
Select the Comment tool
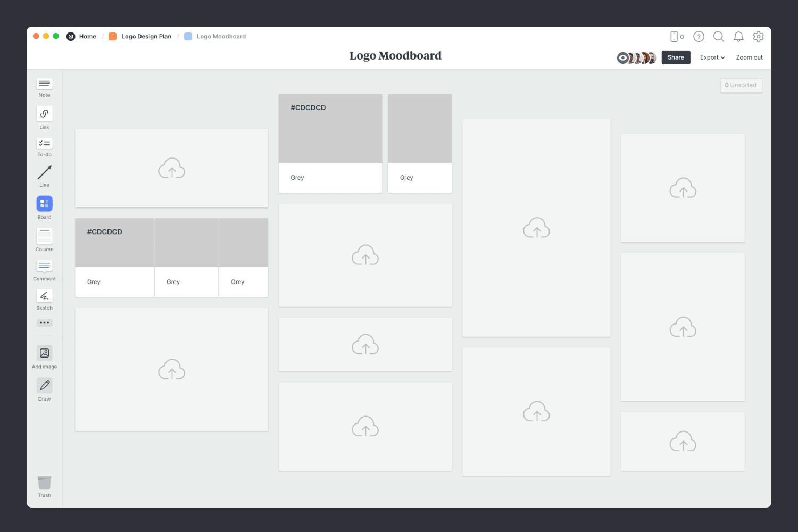pyautogui.click(x=44, y=267)
